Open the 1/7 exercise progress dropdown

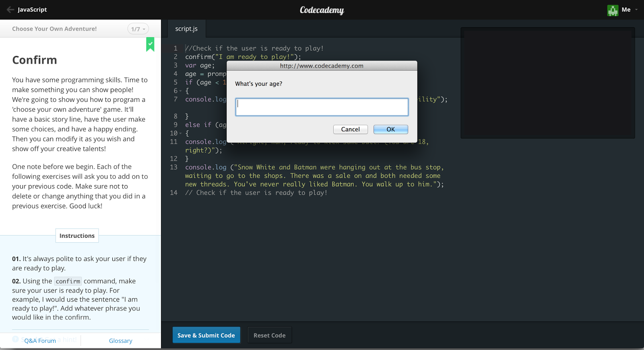click(x=138, y=29)
